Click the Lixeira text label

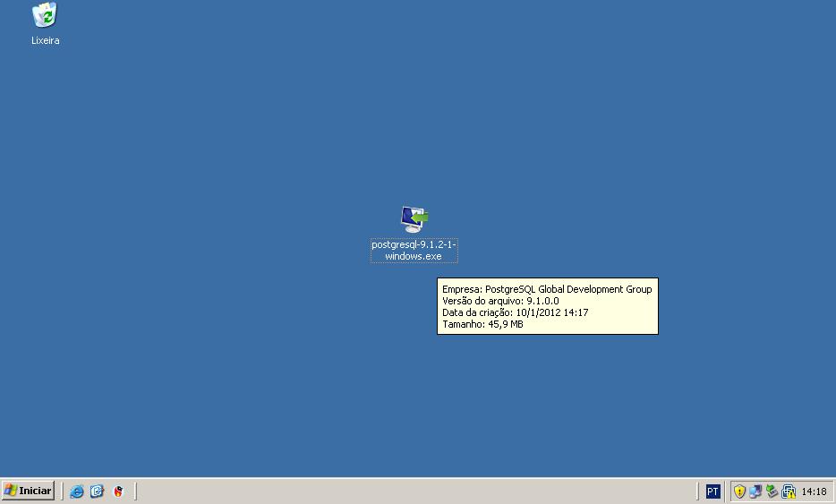pyautogui.click(x=45, y=40)
